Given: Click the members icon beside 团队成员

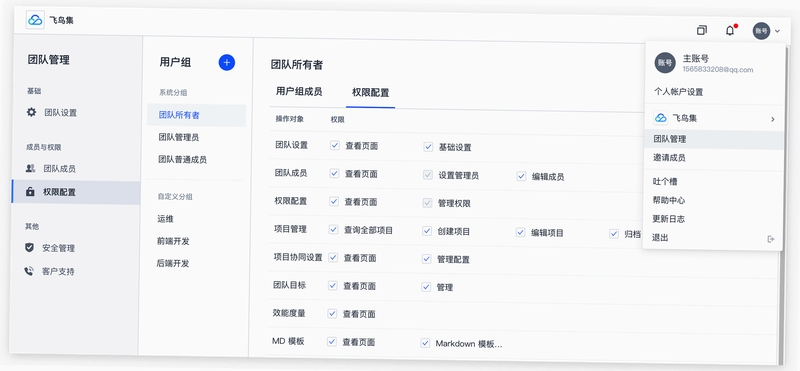Looking at the screenshot, I should pyautogui.click(x=30, y=168).
